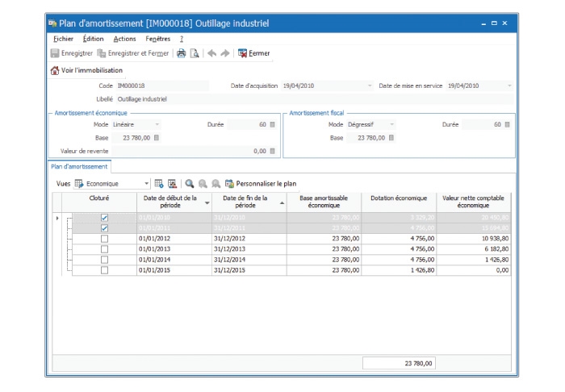Click the first grid icon after Vues dropdown
This screenshot has width=565, height=392.
159,183
